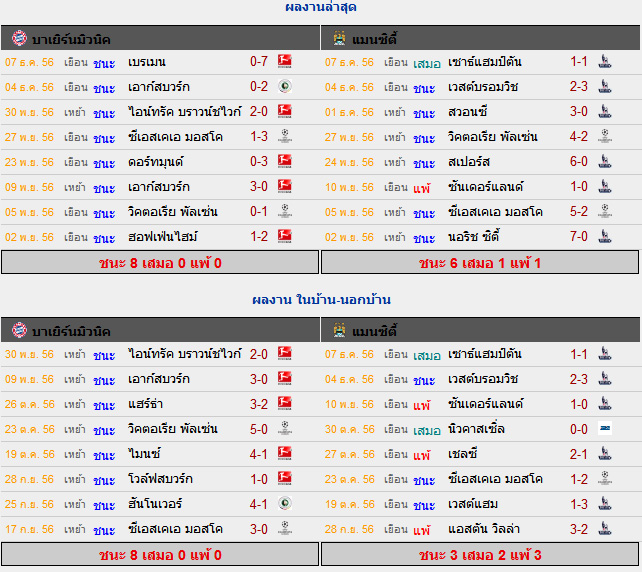Click the Premier League icon in the สวอนซี 3-0 row
The height and width of the screenshot is (572, 642).
pos(605,111)
